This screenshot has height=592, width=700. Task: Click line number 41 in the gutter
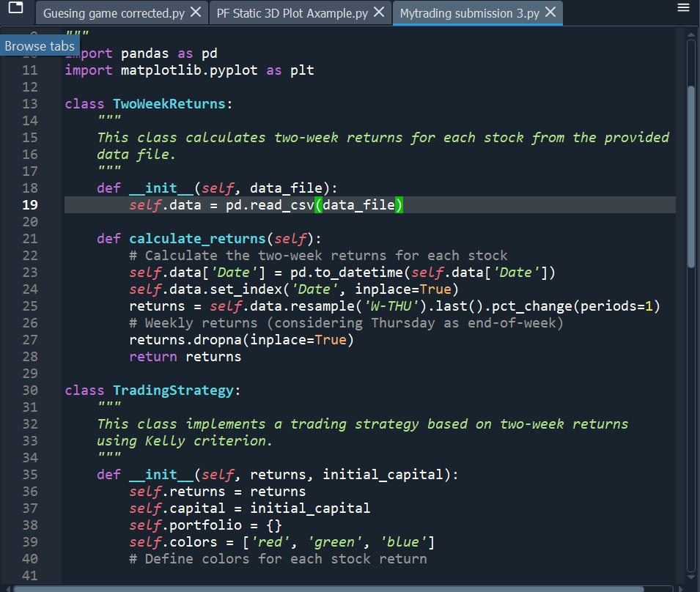tap(30, 575)
